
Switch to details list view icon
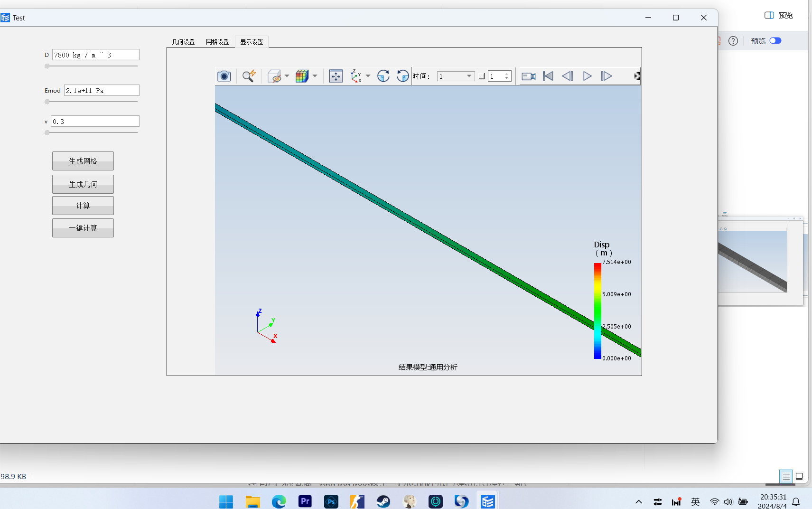786,476
